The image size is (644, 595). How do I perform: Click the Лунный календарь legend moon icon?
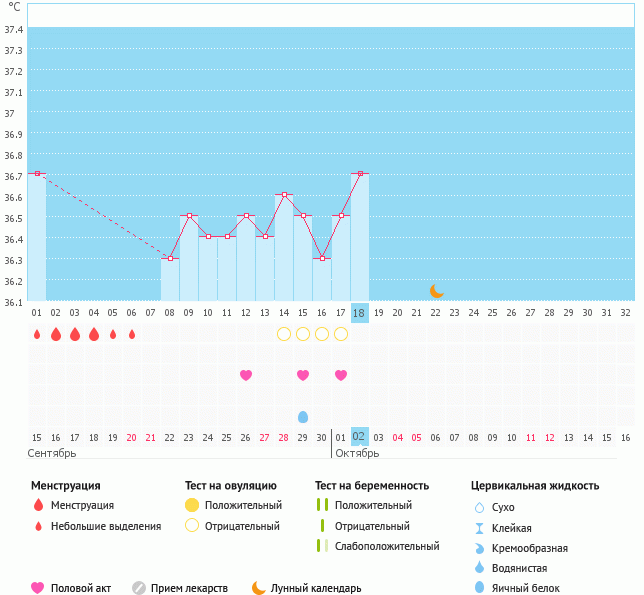(259, 588)
